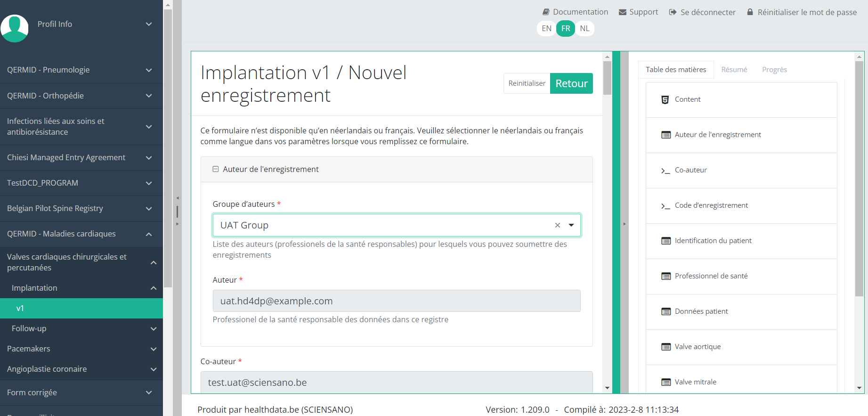Switch to the Résumé tab
Screen dimensions: 868x416
(x=734, y=70)
